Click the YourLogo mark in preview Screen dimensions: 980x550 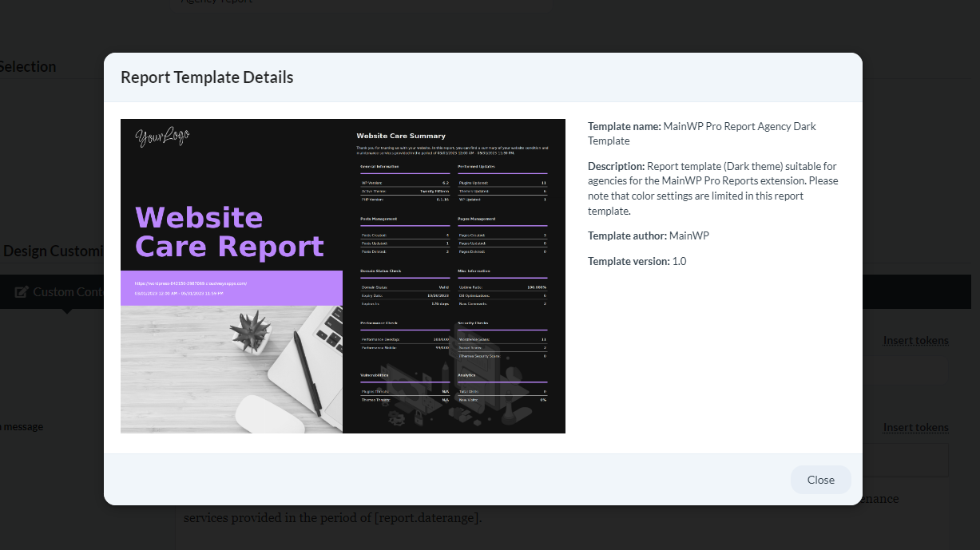pos(162,137)
